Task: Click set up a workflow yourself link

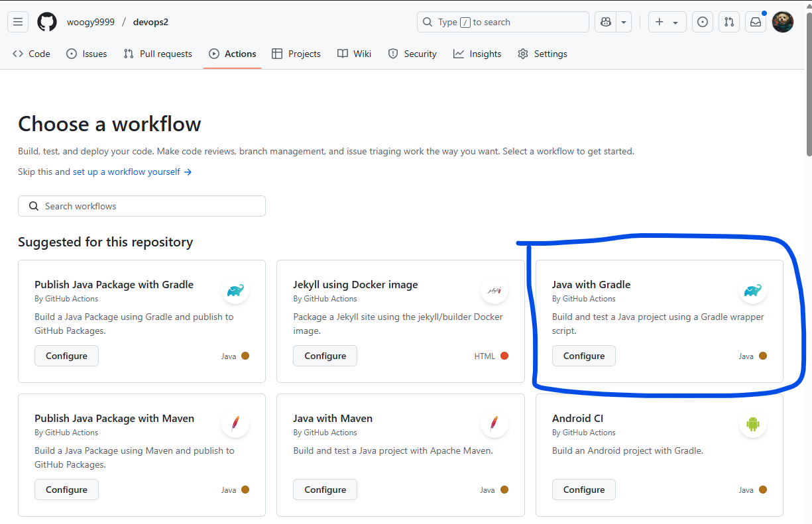Action: click(132, 172)
